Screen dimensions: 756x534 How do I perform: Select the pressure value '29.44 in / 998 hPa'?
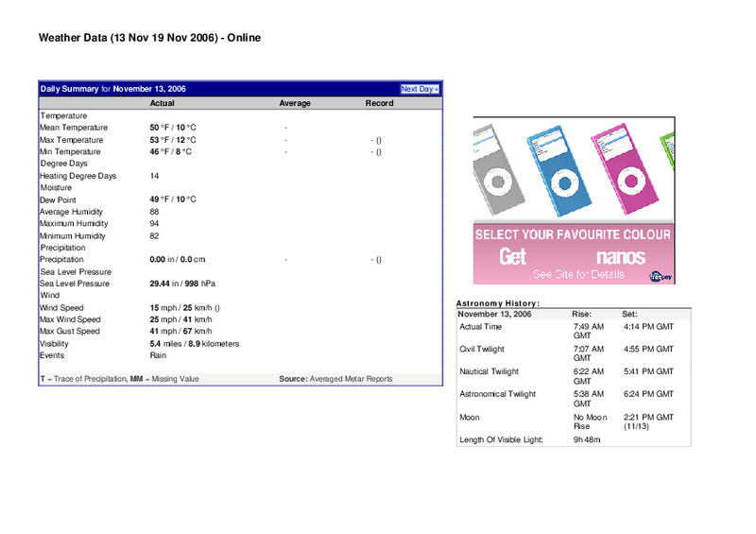tap(182, 284)
